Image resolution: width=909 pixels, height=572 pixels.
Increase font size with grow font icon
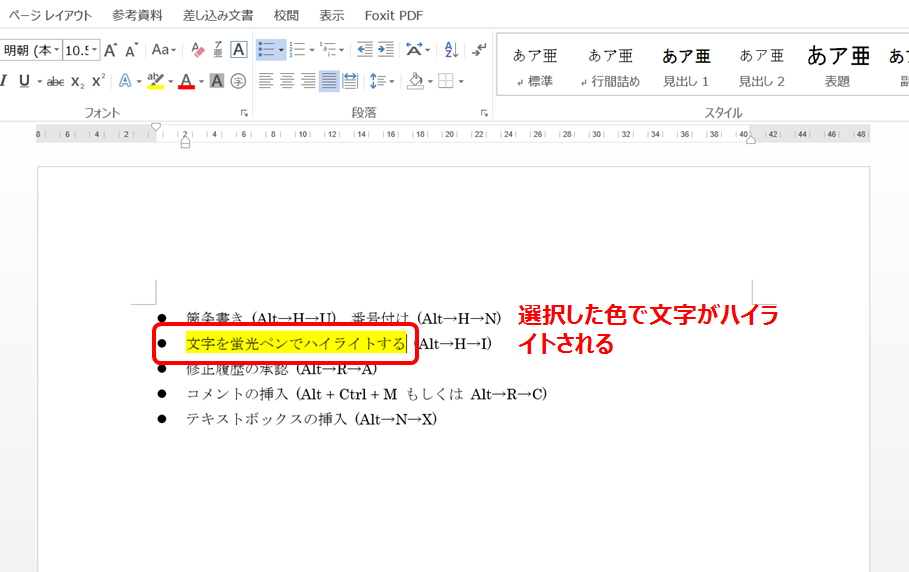[x=110, y=50]
